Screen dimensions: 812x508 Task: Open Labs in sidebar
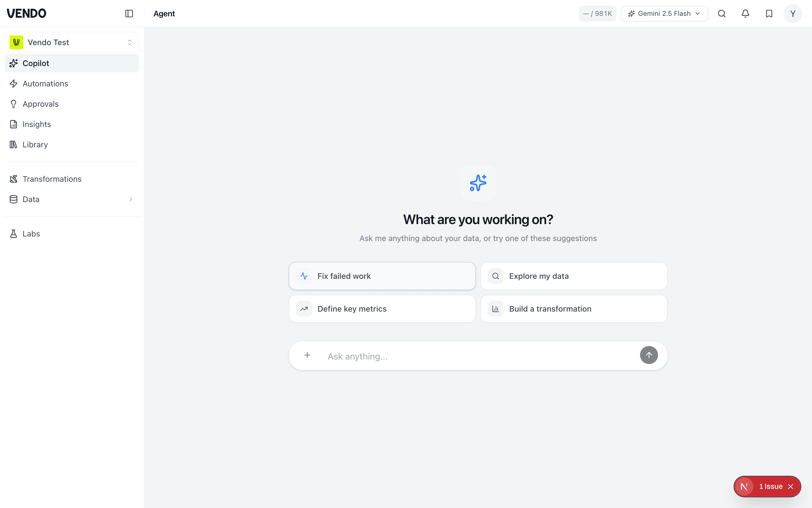pyautogui.click(x=72, y=234)
